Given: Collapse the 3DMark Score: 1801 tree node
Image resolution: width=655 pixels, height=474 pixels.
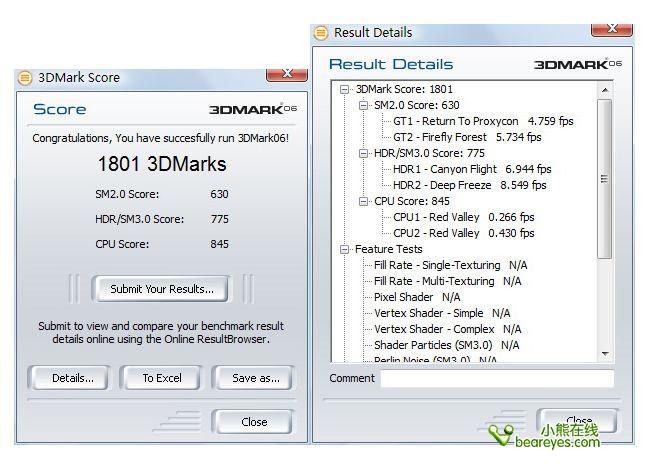Looking at the screenshot, I should tap(345, 89).
